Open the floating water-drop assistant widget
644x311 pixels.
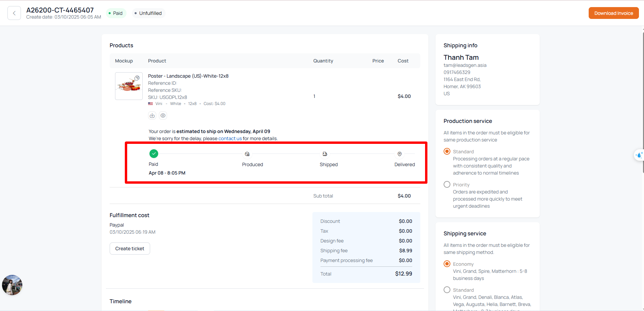click(x=639, y=155)
